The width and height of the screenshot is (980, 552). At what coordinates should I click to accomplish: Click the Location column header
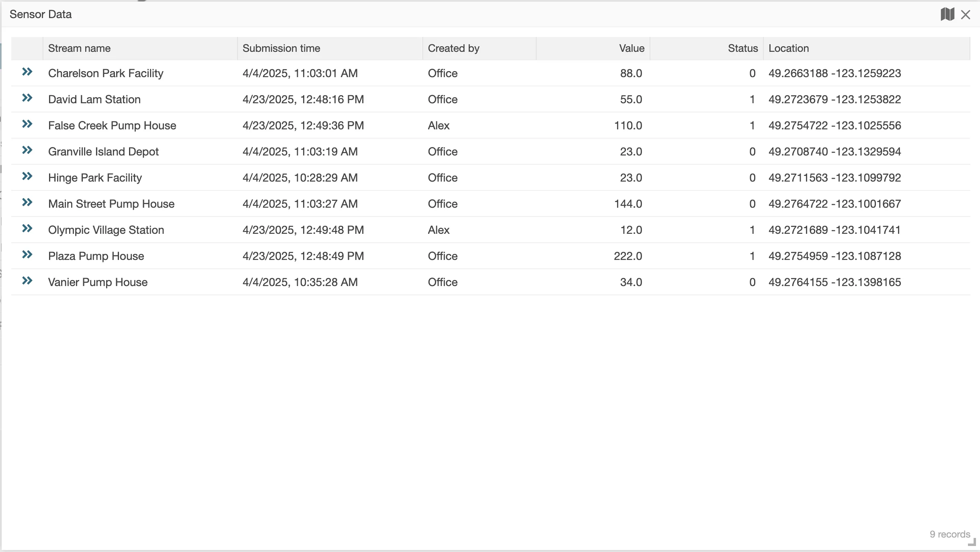[788, 48]
